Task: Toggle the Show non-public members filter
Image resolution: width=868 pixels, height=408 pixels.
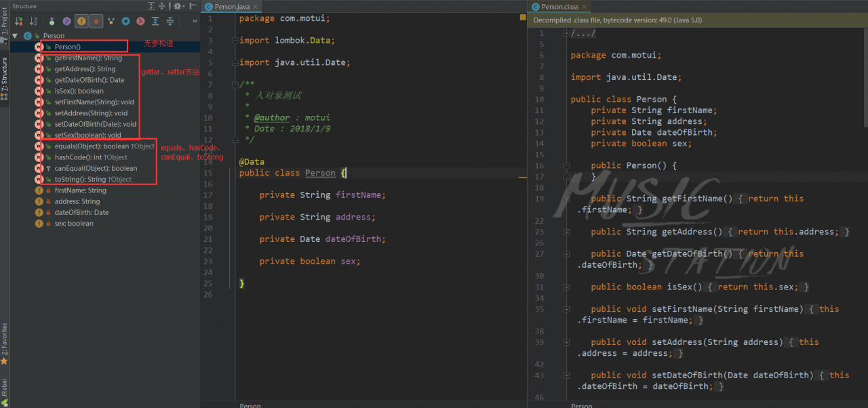Action: click(96, 22)
